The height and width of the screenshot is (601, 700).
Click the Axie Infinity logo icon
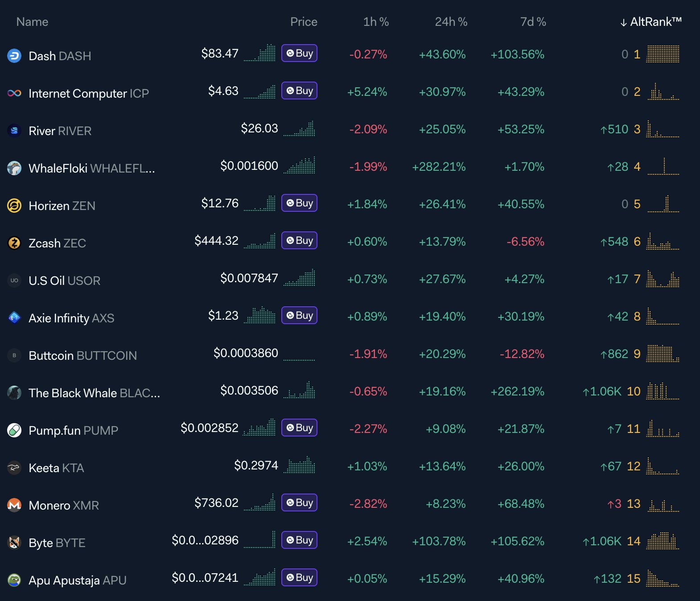(14, 318)
